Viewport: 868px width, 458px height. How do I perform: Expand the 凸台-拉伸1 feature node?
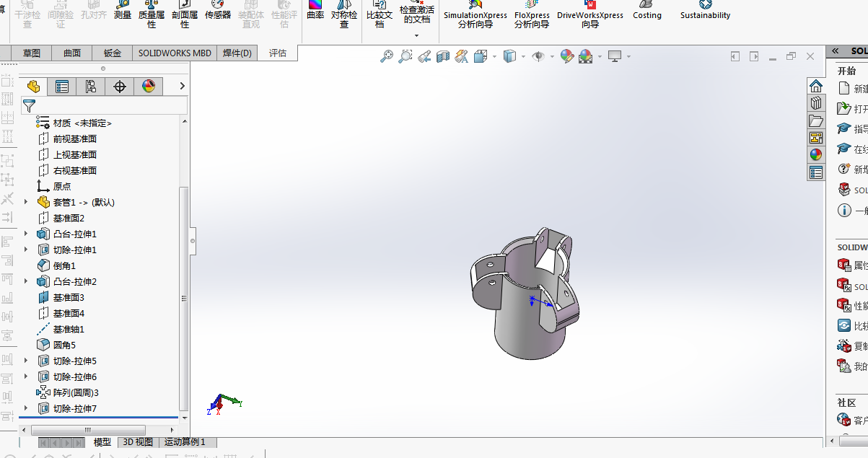(26, 234)
